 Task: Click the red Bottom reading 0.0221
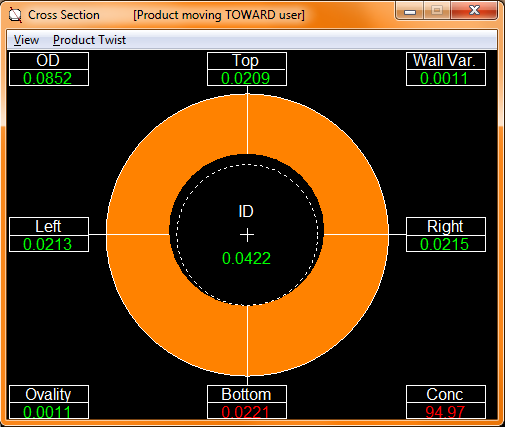coord(247,411)
